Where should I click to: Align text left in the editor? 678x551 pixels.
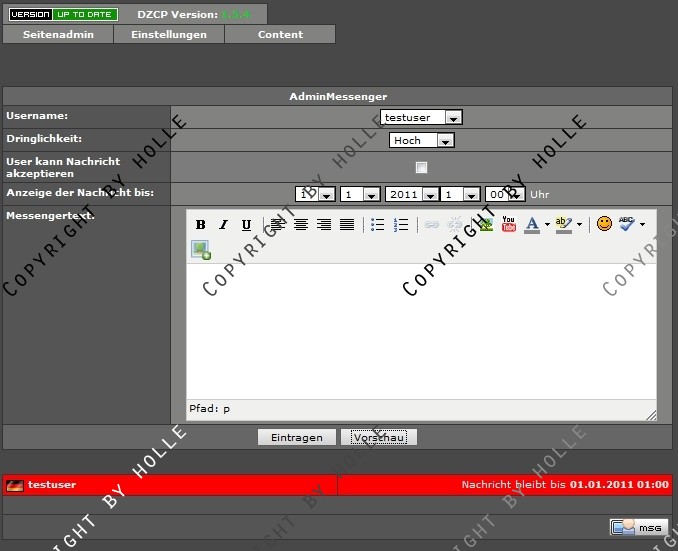coord(278,224)
